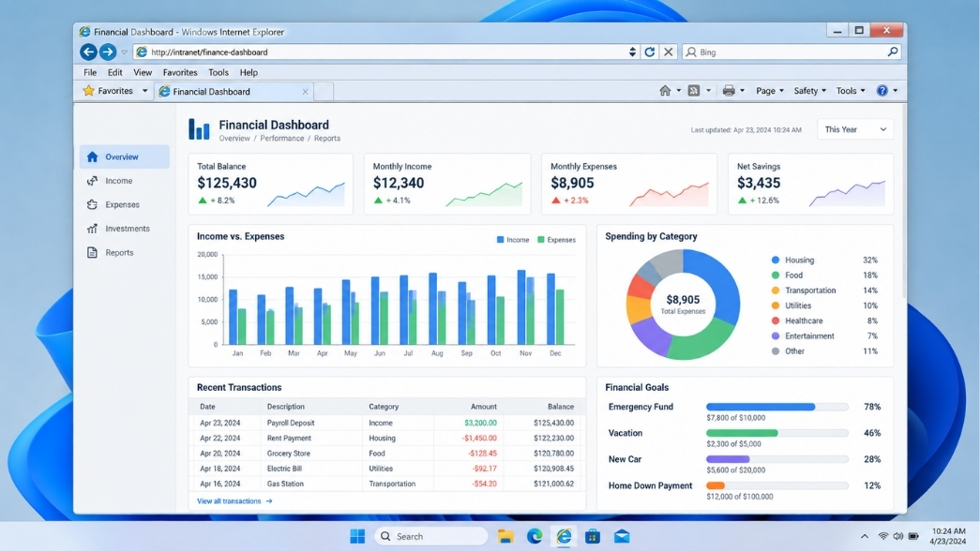The image size is (980, 551).
Task: Open the Help menu
Action: [x=249, y=72]
